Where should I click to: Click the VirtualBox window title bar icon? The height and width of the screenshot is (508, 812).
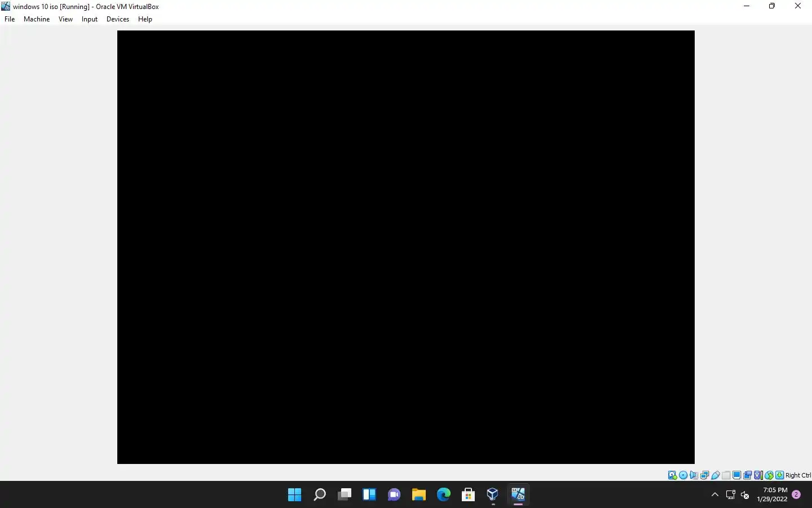click(6, 6)
